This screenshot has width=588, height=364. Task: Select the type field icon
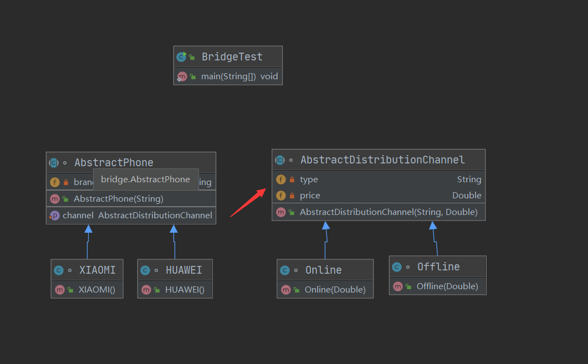tap(281, 180)
